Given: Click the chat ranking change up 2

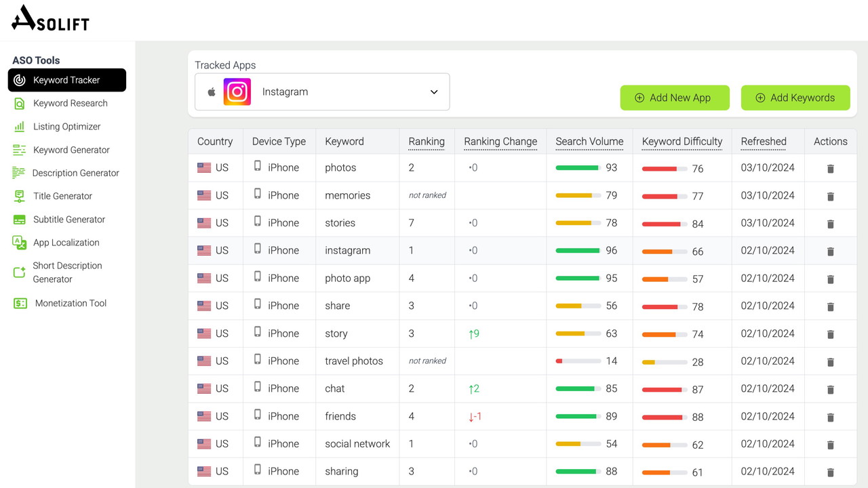Looking at the screenshot, I should 473,388.
